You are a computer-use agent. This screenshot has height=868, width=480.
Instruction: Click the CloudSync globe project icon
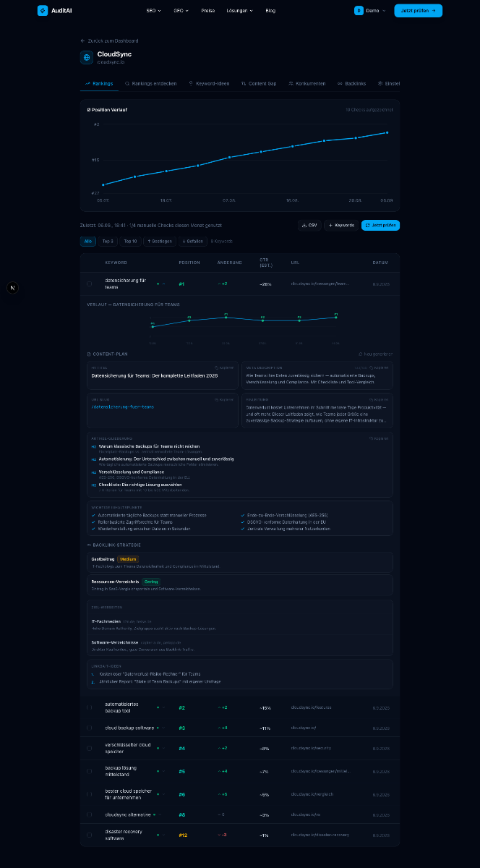coord(87,57)
